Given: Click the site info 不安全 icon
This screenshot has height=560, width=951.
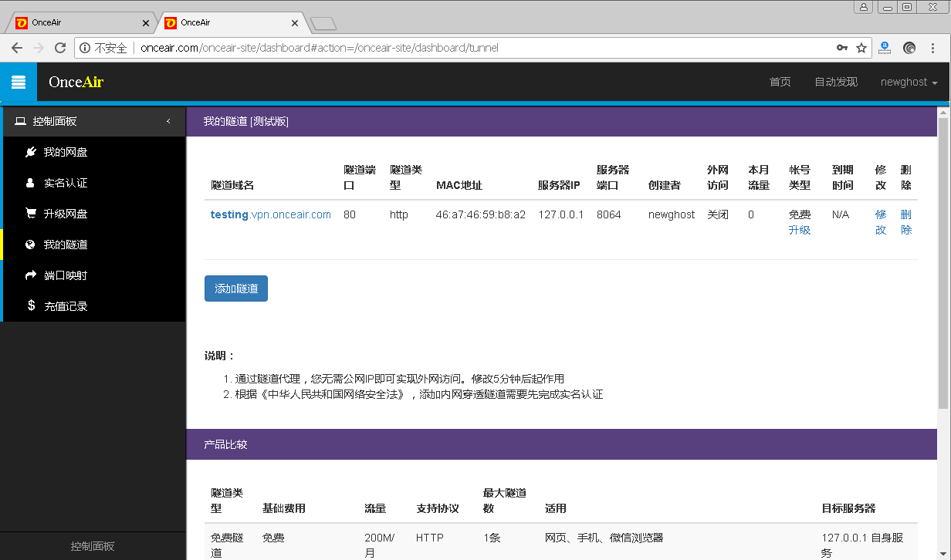Looking at the screenshot, I should [x=86, y=48].
